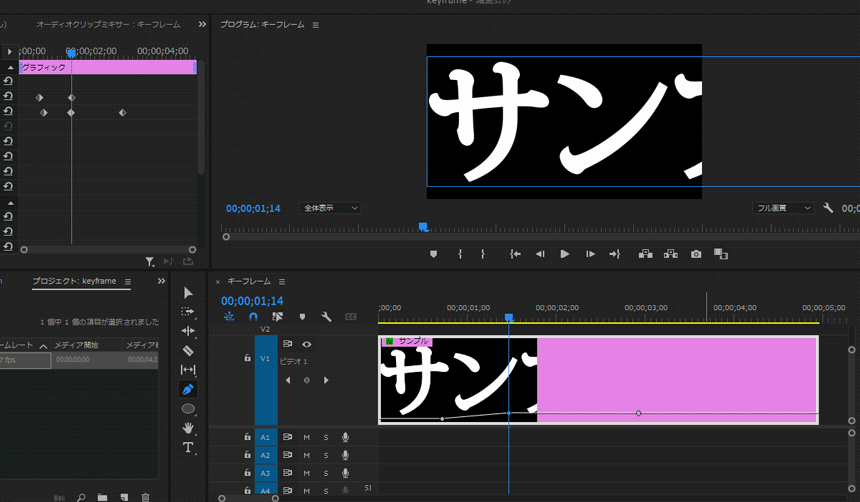
Task: Play the sequence in Program monitor
Action: 564,254
